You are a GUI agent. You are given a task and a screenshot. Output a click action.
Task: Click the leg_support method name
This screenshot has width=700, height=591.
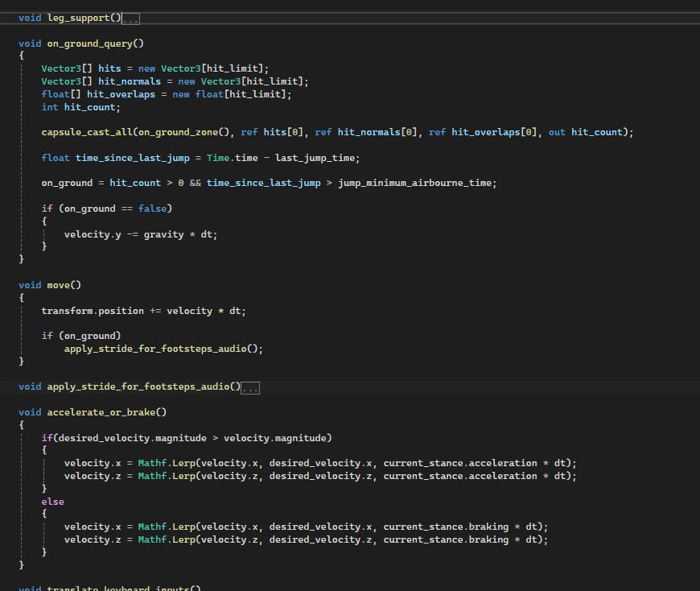click(x=78, y=18)
